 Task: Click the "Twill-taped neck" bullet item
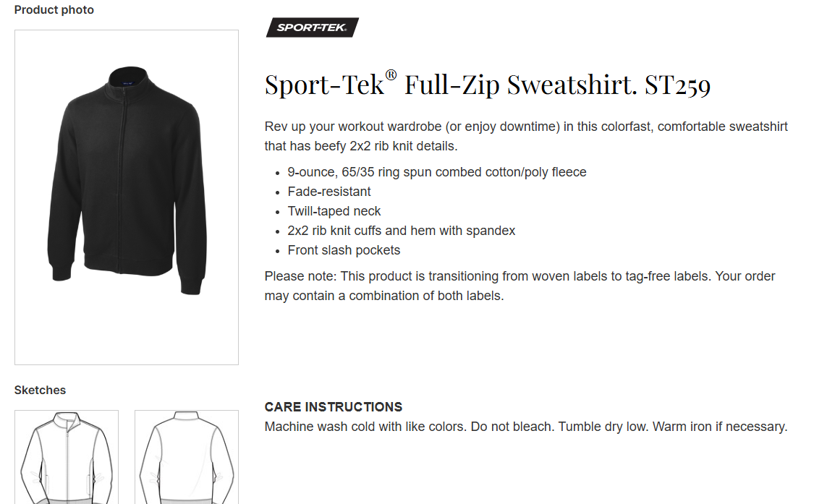pos(334,211)
